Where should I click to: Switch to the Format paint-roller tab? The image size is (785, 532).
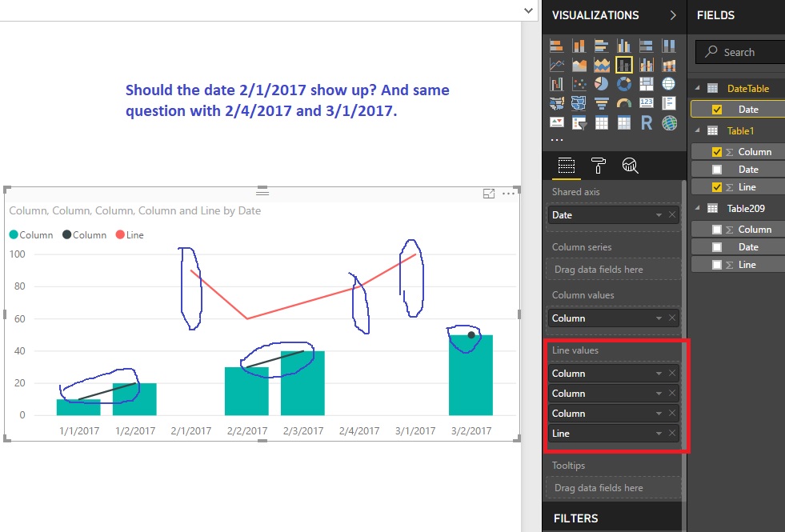[599, 166]
